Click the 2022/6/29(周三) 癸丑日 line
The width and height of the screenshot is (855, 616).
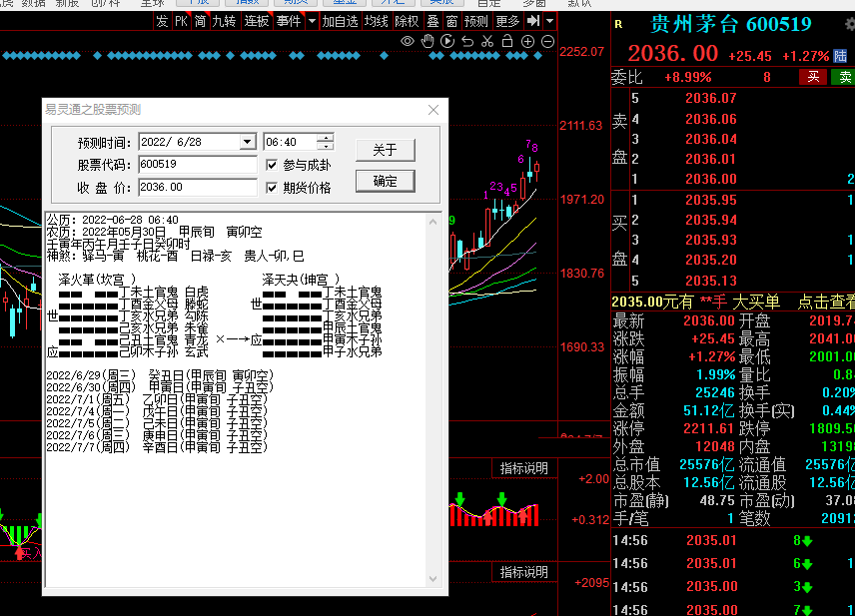coord(160,375)
